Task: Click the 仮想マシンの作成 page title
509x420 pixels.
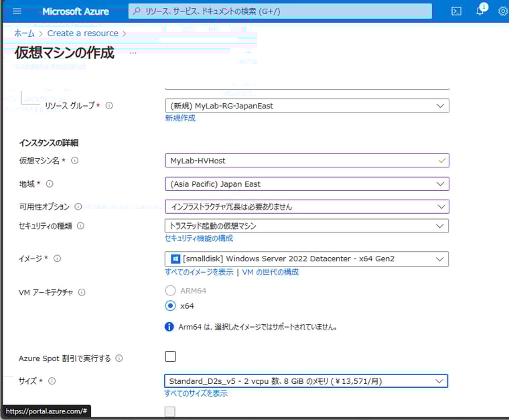Action: coord(64,52)
